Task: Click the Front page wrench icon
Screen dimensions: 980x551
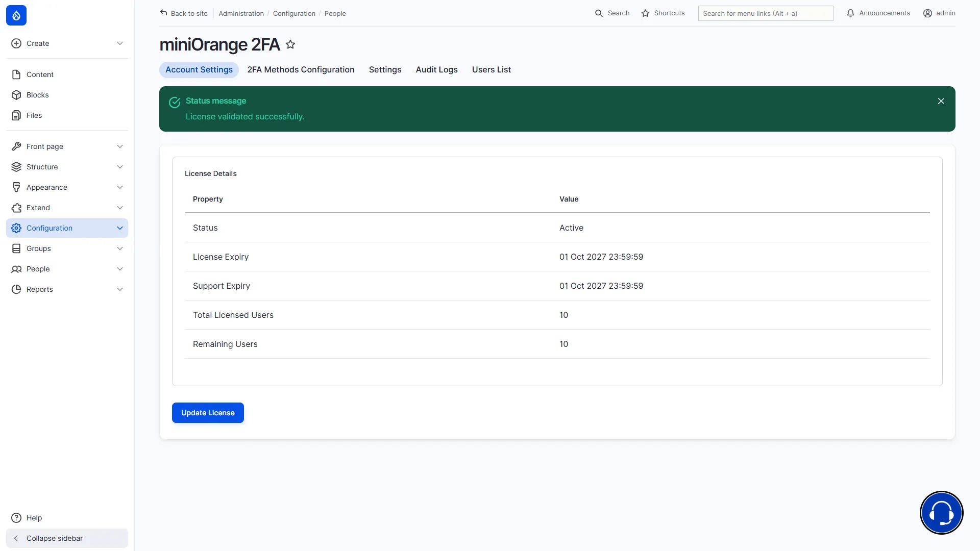Action: [x=16, y=146]
